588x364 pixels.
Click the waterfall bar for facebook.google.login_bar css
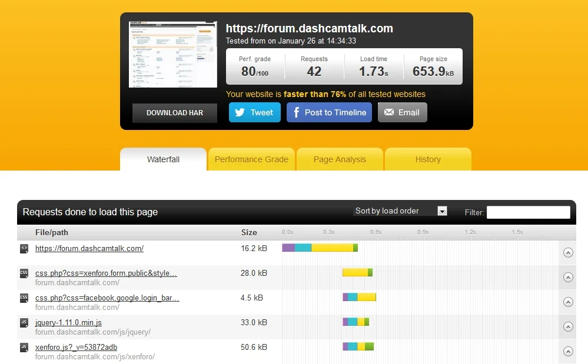[x=359, y=297]
